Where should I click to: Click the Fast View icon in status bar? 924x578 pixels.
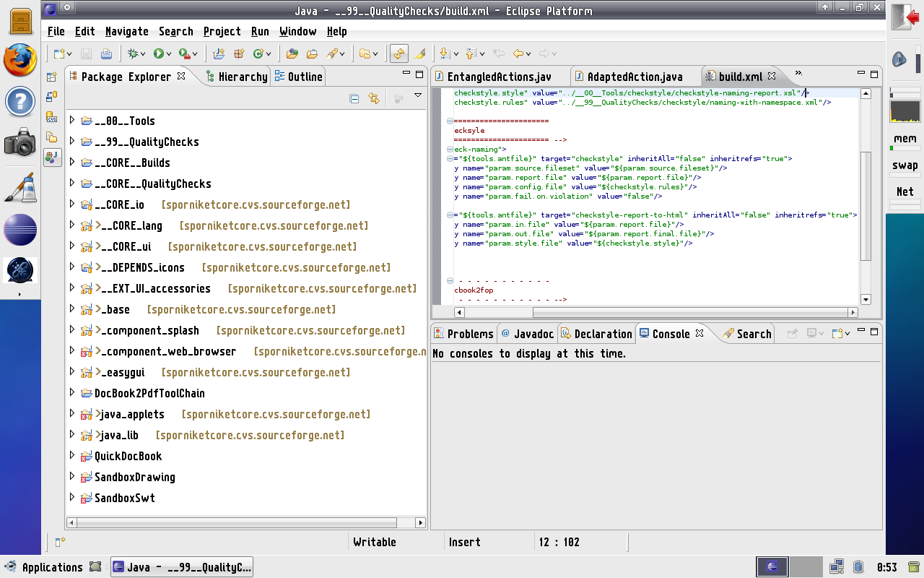60,541
